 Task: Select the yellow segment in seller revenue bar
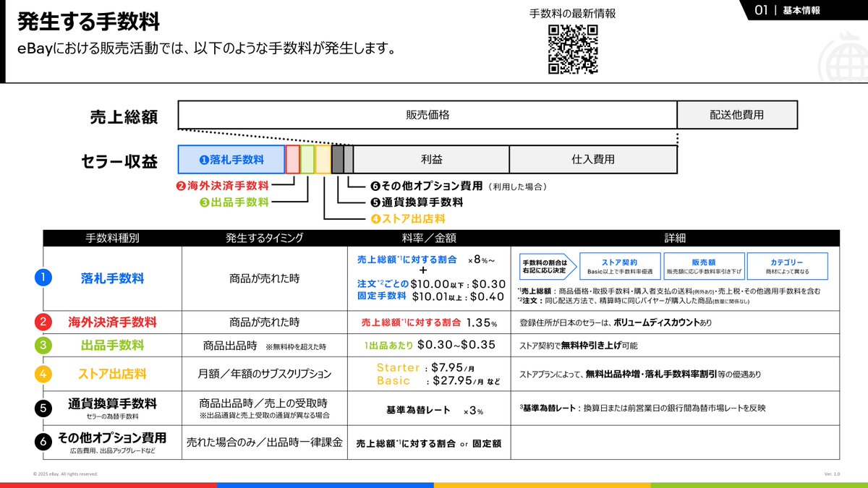click(x=323, y=159)
